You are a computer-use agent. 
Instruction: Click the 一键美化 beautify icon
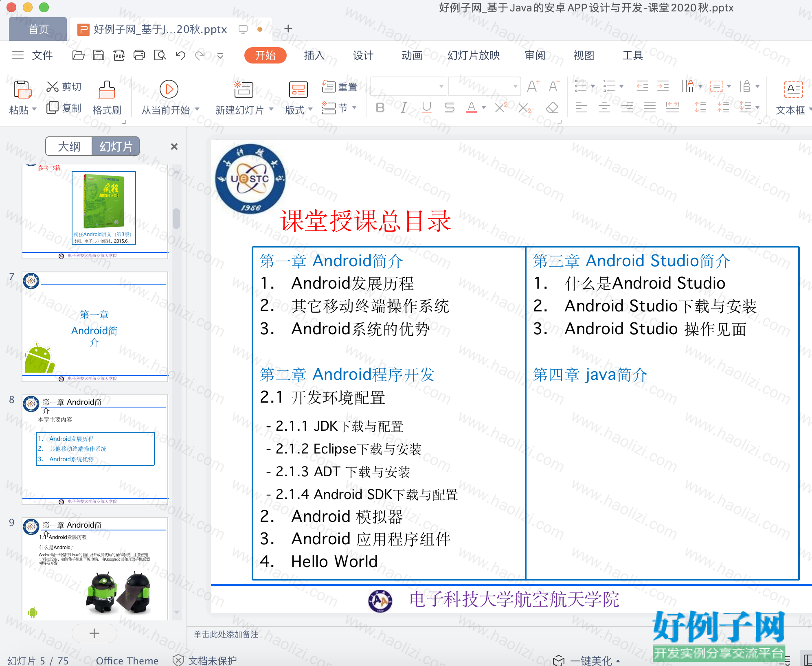pyautogui.click(x=559, y=660)
